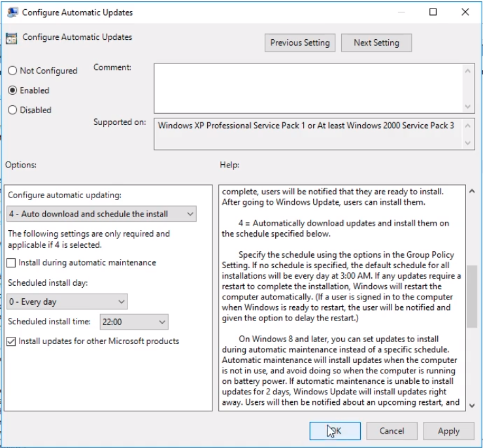This screenshot has height=448, width=483.
Task: Click the Configure automatic updating: label
Action: click(x=65, y=195)
